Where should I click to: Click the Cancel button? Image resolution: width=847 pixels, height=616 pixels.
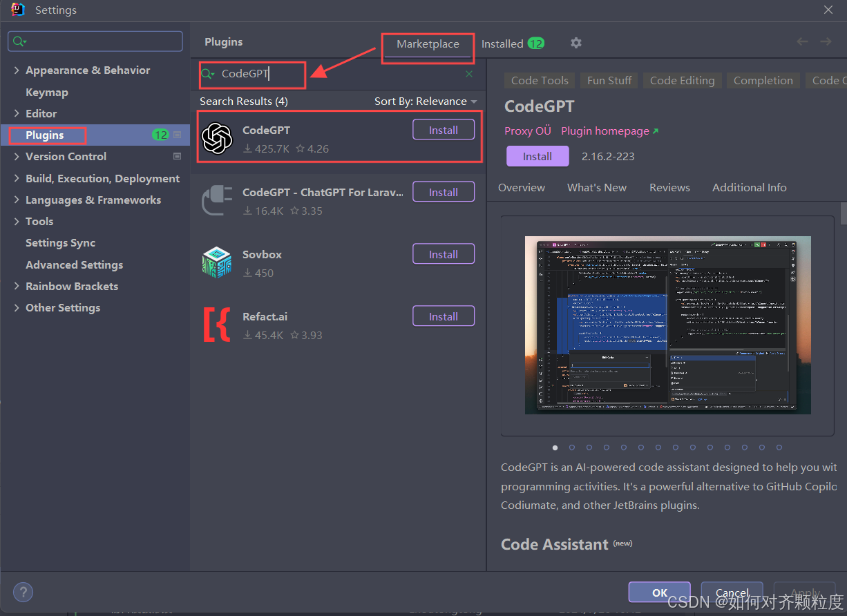coord(732,593)
